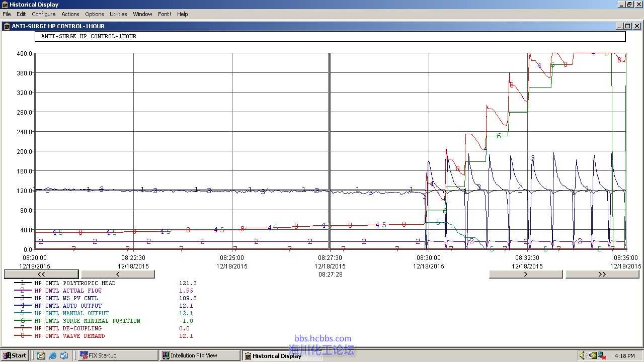The height and width of the screenshot is (362, 644).
Task: Click the vertical time cursor at 08:27:30
Action: click(x=330, y=151)
